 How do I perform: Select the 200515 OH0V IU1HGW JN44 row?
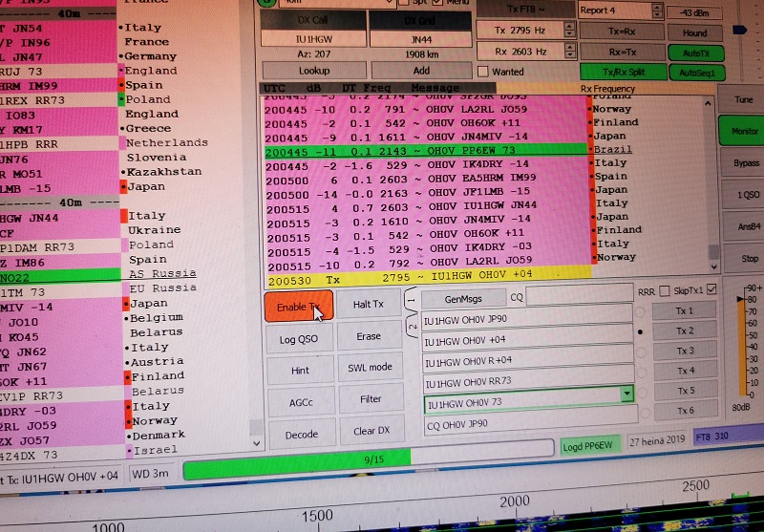[x=427, y=207]
